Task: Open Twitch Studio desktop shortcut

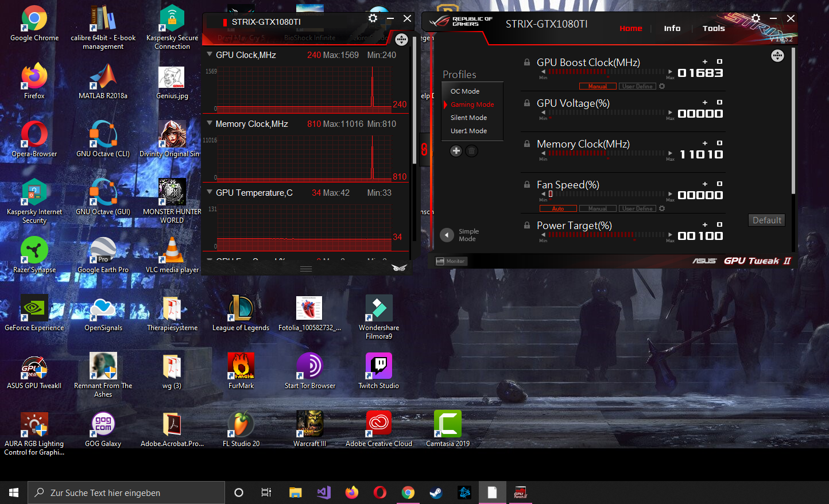Action: (379, 371)
